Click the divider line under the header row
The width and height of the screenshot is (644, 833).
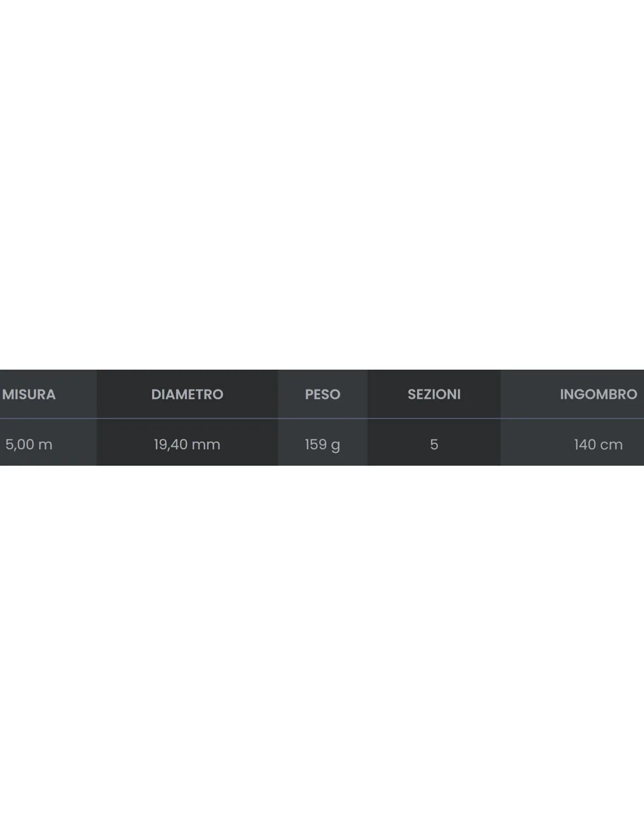click(322, 418)
